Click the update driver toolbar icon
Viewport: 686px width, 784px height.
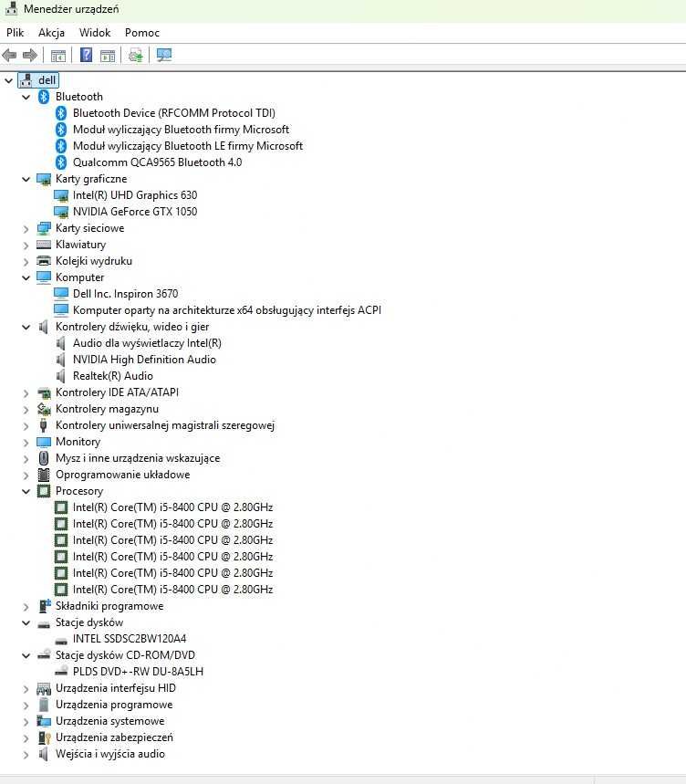[135, 55]
